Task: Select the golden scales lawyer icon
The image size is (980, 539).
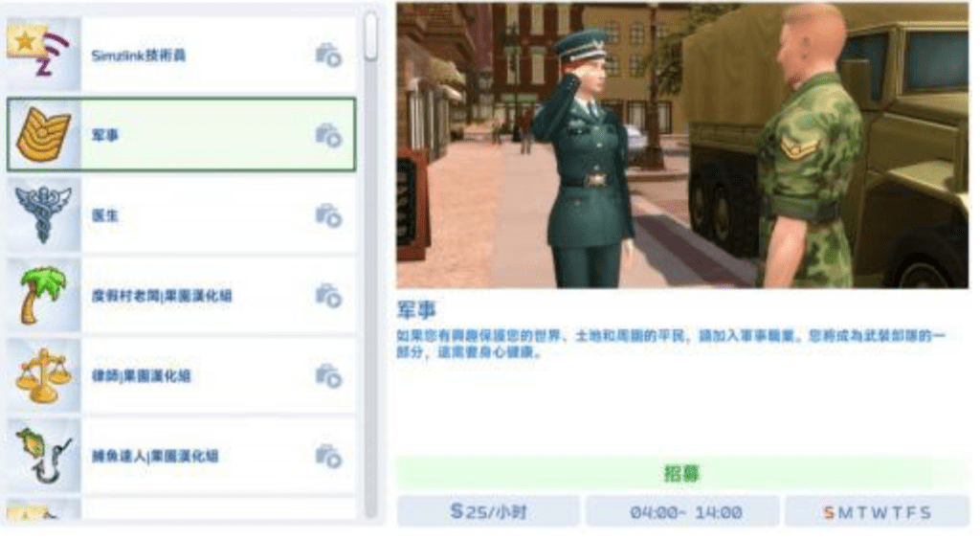Action: 42,375
